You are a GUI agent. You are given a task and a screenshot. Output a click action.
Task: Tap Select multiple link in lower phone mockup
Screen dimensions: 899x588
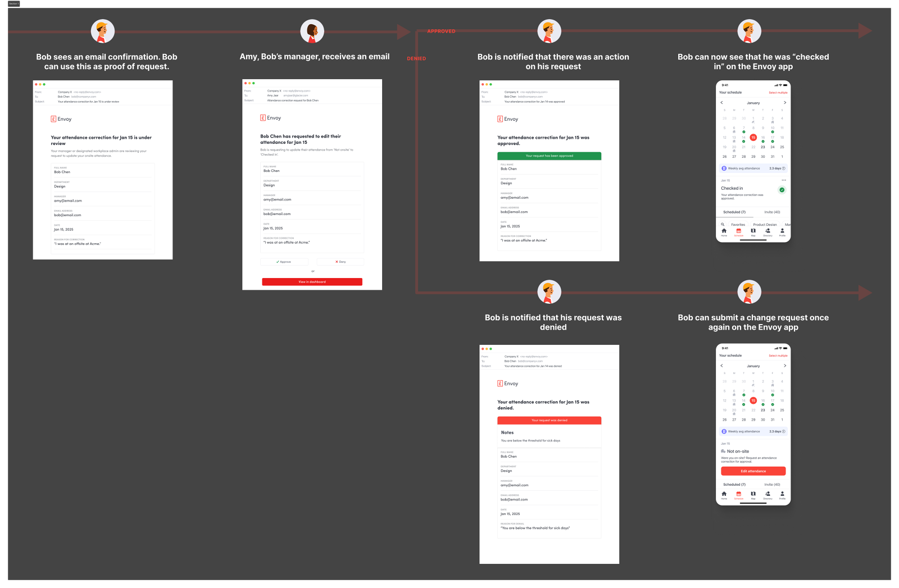click(778, 355)
